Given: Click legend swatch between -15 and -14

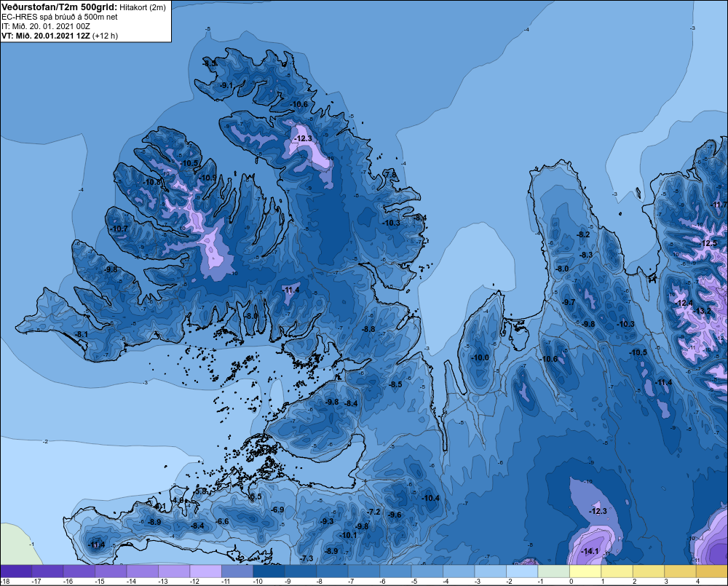Looking at the screenshot, I should [x=111, y=571].
